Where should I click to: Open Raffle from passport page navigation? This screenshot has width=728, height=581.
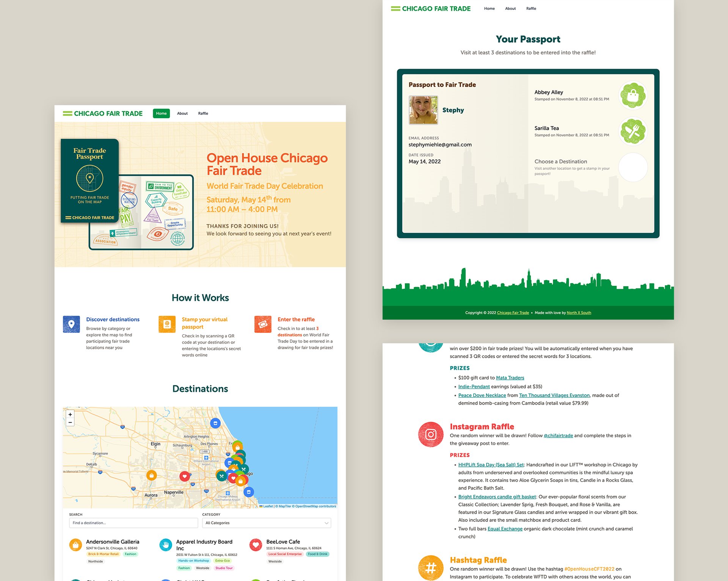531,8
